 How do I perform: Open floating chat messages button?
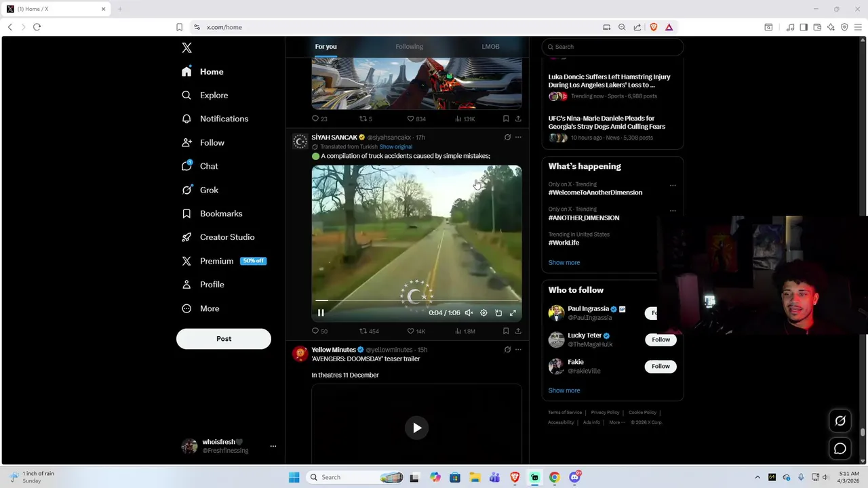pyautogui.click(x=840, y=449)
